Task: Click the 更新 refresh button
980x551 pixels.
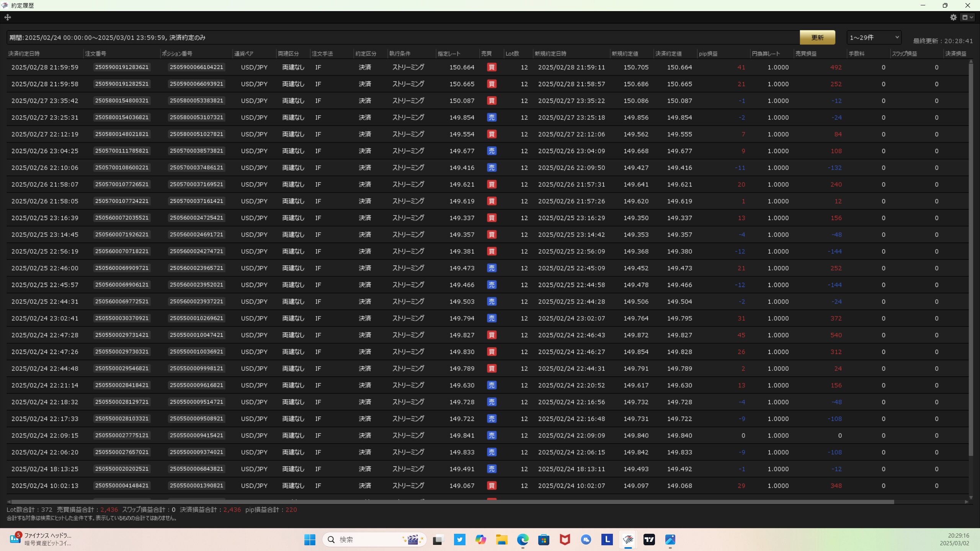Action: coord(817,37)
